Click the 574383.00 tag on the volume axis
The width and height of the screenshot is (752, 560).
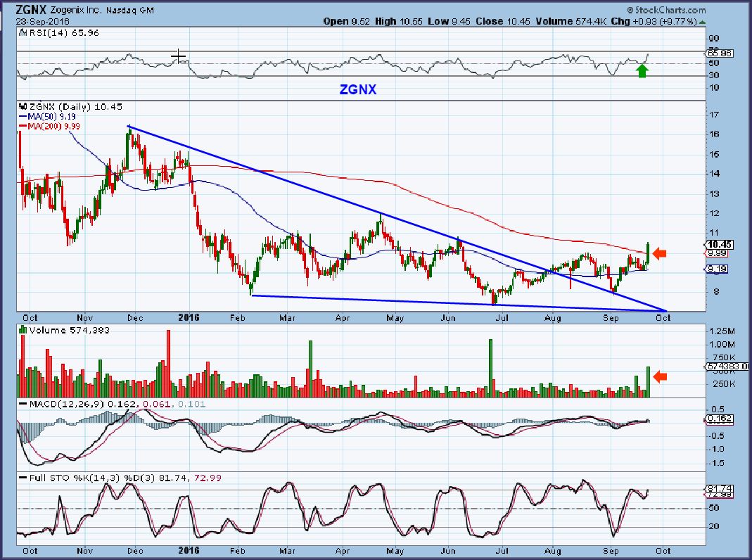click(727, 367)
